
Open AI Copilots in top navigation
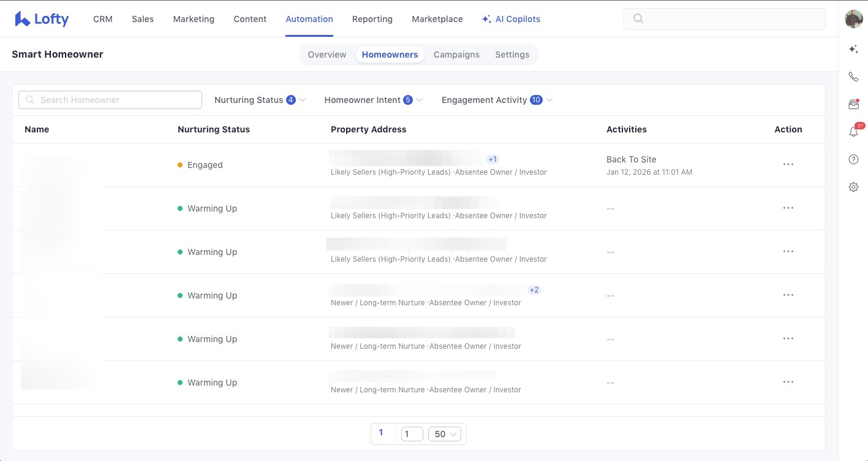pyautogui.click(x=511, y=19)
